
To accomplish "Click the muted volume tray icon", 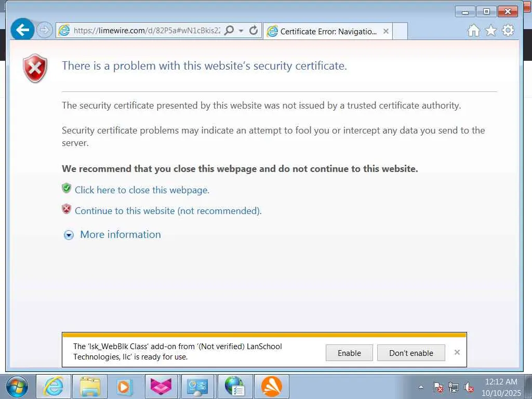I will click(x=469, y=387).
